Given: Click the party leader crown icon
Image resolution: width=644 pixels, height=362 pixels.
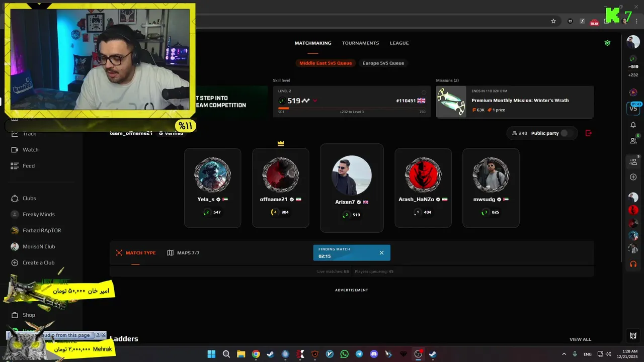Looking at the screenshot, I should (281, 143).
